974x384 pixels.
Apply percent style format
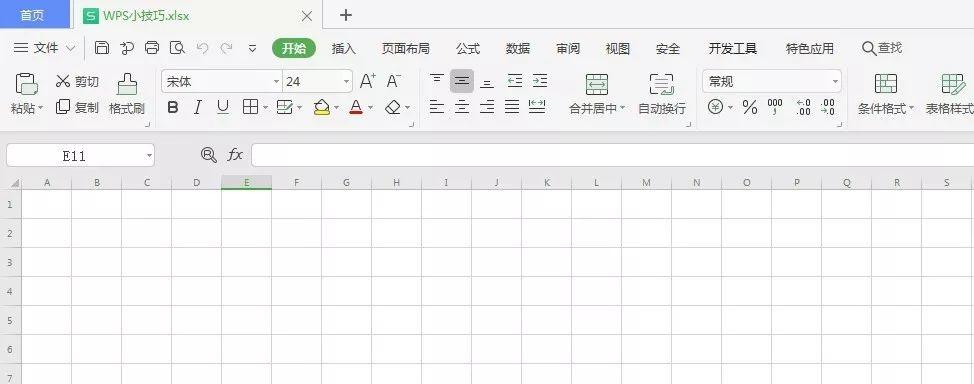pyautogui.click(x=750, y=107)
